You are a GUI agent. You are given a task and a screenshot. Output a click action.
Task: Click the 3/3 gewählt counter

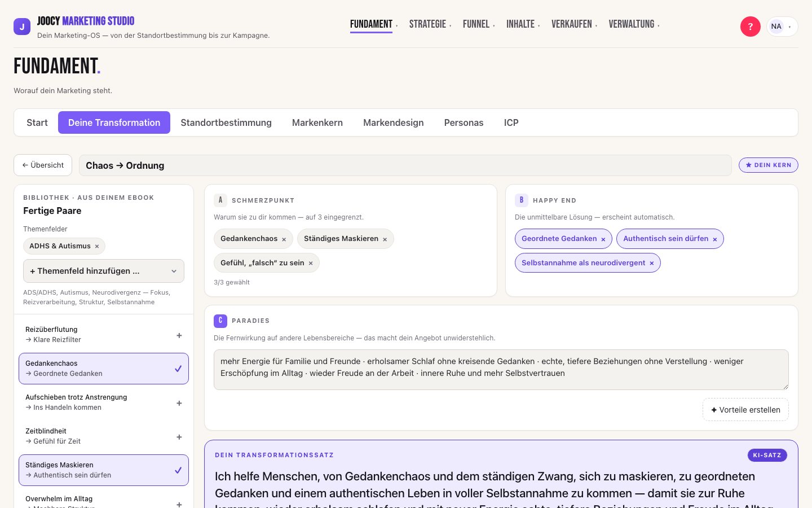232,282
